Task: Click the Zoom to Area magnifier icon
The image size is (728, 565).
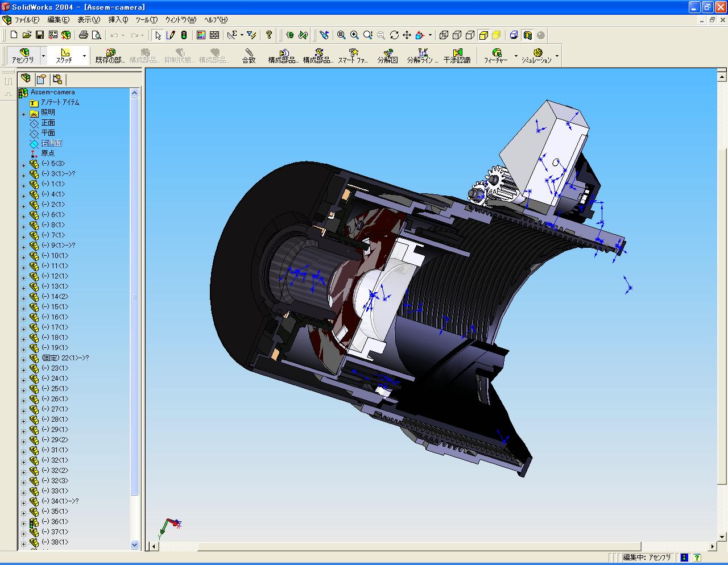Action: [355, 35]
